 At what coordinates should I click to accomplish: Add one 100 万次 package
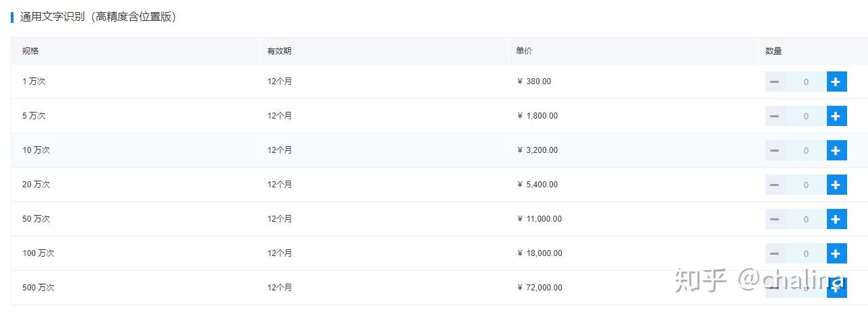836,253
